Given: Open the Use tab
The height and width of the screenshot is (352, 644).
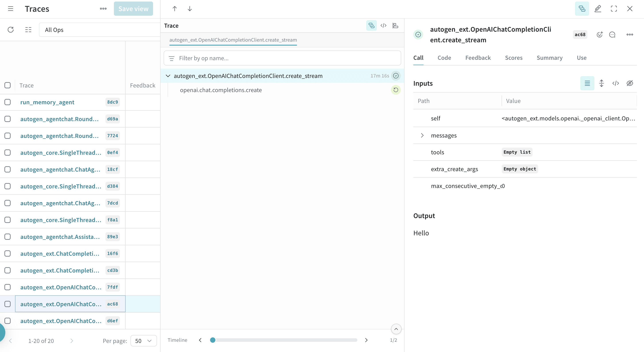Looking at the screenshot, I should pos(581,58).
